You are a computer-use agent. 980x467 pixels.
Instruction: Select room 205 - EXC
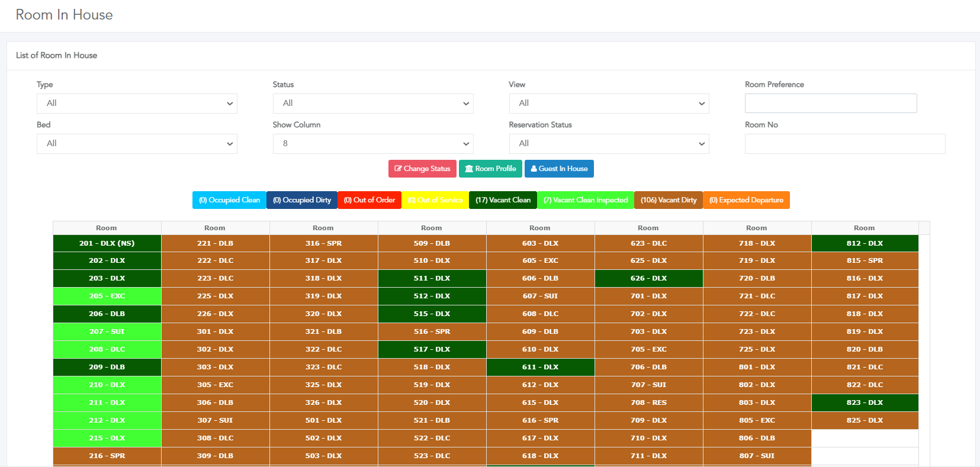107,296
